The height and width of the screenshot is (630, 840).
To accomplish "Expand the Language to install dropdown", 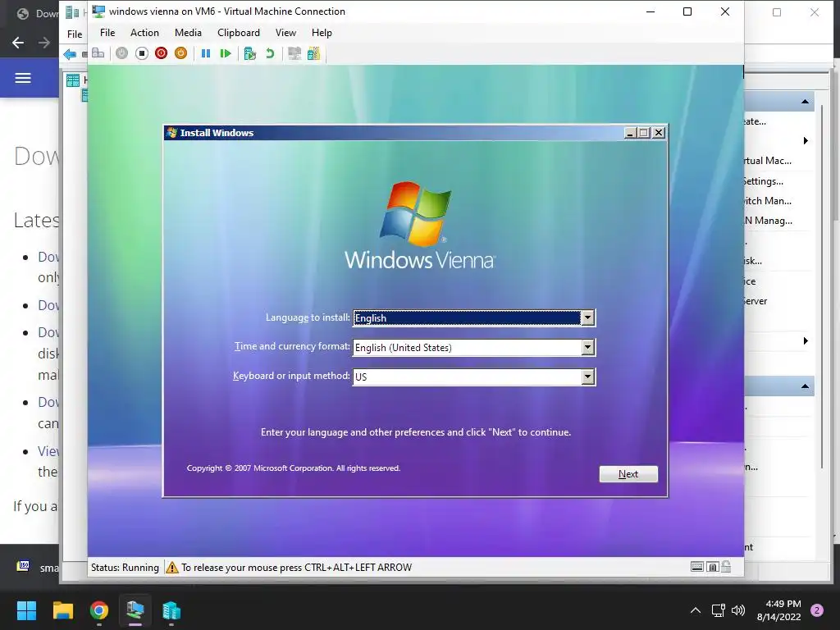I will pyautogui.click(x=587, y=317).
